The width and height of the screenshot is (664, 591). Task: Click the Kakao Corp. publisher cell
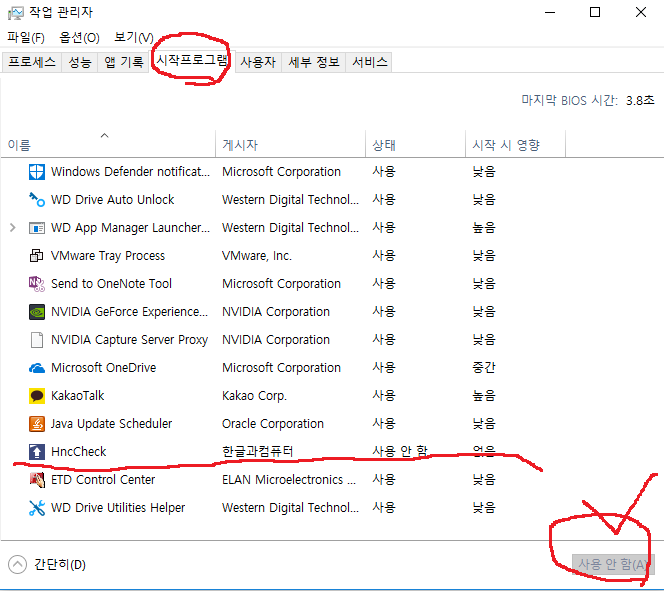pyautogui.click(x=255, y=396)
